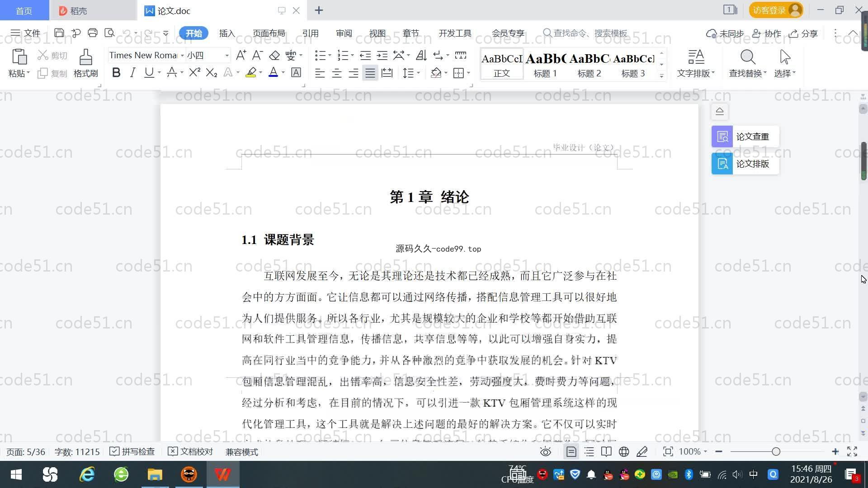Switch to outline view in status bar
868x488 pixels.
click(589, 451)
